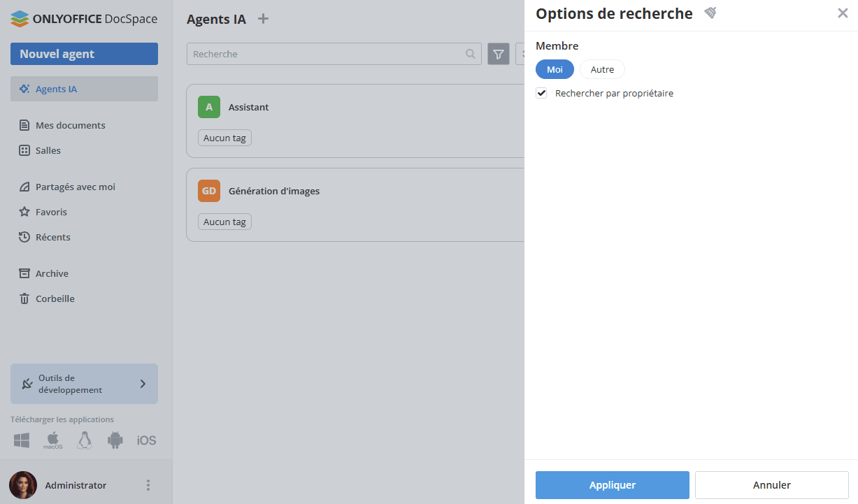This screenshot has height=504, width=858.
Task: Click the search magnifier icon
Action: [x=471, y=54]
